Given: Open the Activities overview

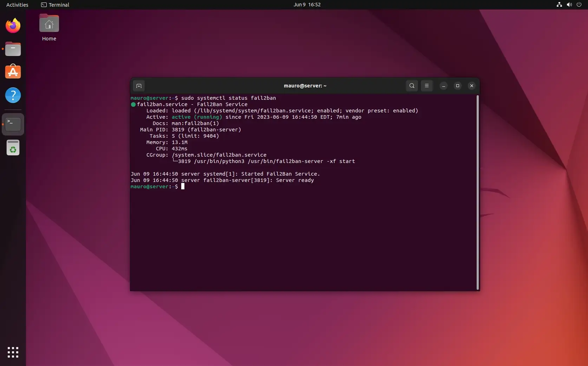Looking at the screenshot, I should pos(17,5).
